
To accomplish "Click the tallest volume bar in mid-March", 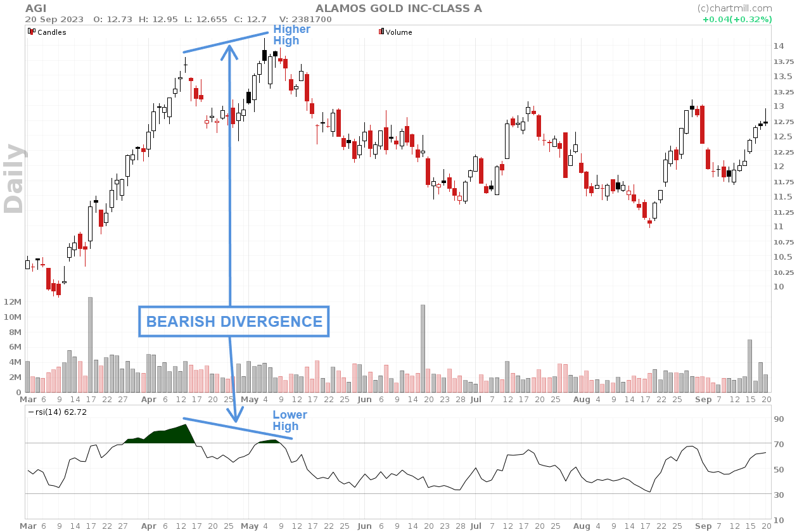I will (91, 345).
